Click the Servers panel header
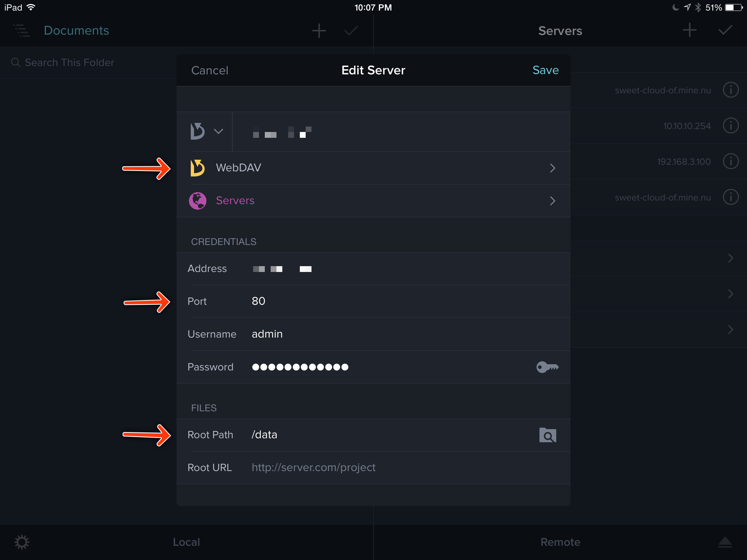The image size is (747, 560). tap(558, 31)
